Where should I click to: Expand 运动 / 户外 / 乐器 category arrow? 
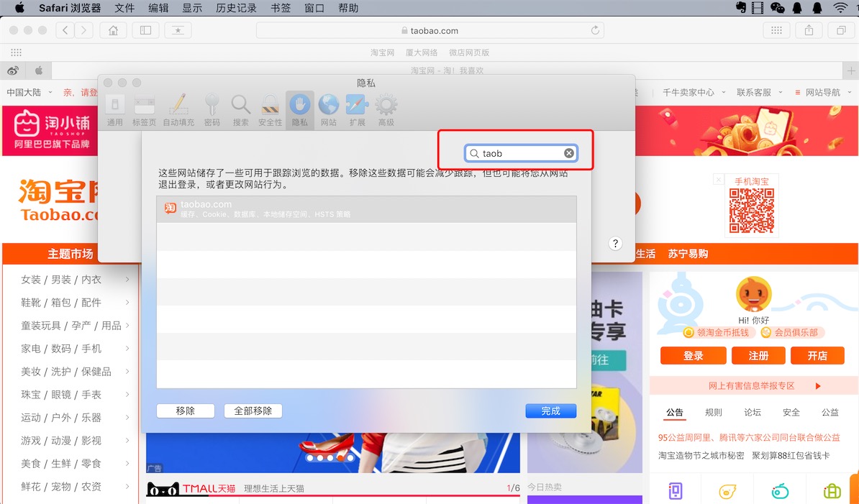pyautogui.click(x=127, y=418)
